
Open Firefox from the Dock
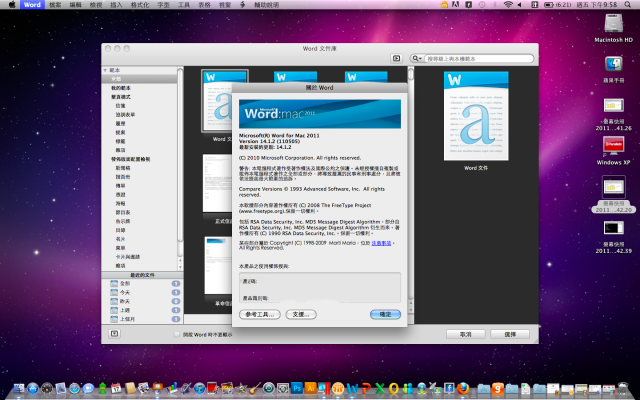pyautogui.click(x=463, y=388)
